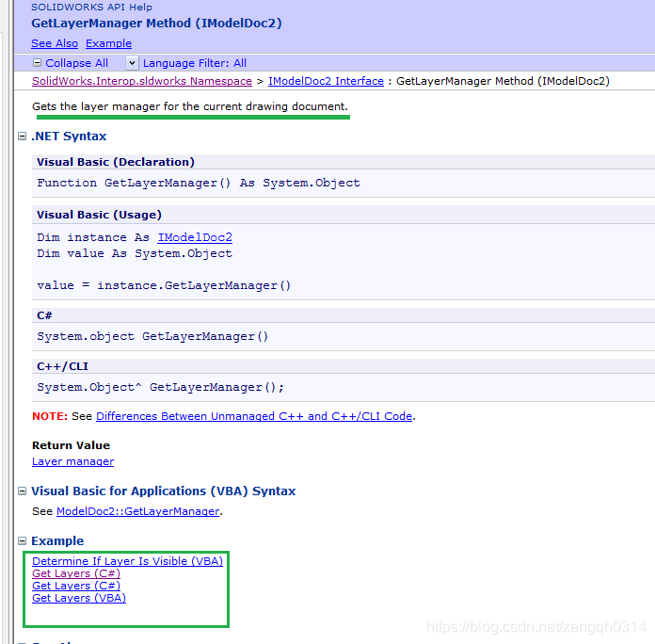Open SolidWorks.Interop.sldworks Namespace link

point(142,81)
